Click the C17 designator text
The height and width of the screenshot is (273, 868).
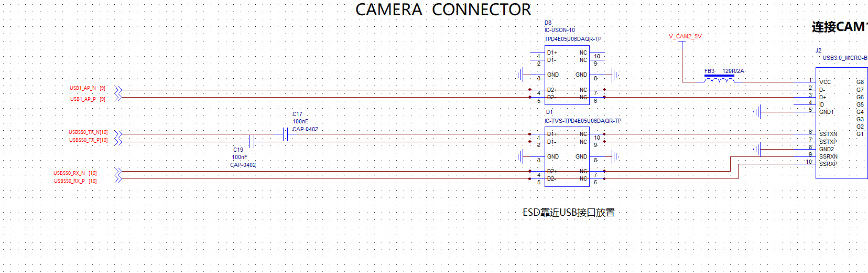(297, 114)
